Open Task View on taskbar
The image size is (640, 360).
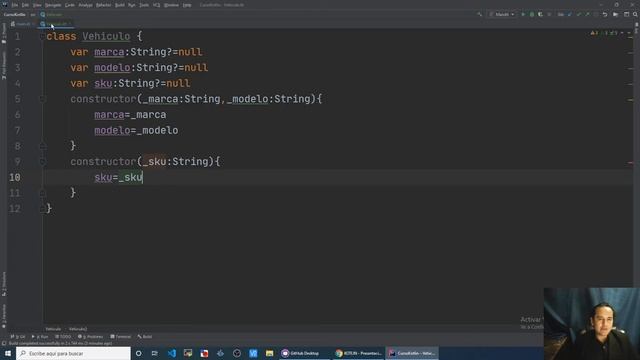coord(155,353)
